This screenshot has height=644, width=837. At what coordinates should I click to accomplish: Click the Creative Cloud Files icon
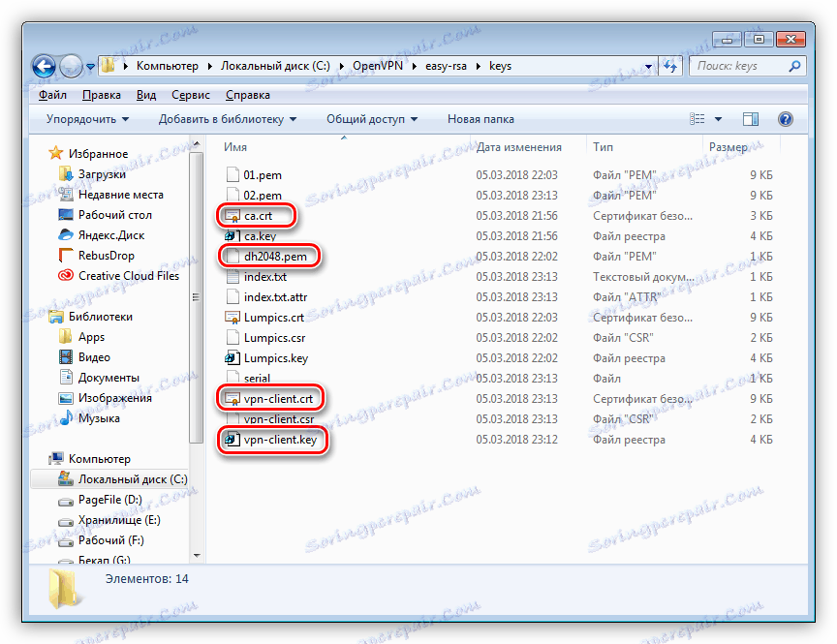coord(65,276)
